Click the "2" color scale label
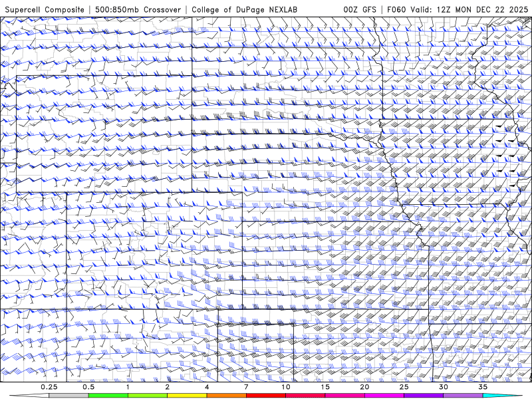Screen dimensions: 532x399 168,387
